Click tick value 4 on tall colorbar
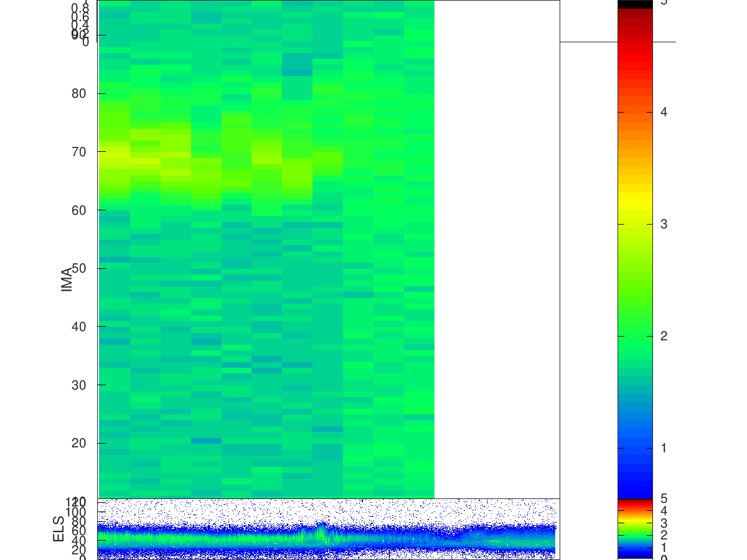Viewport: 747px width, 560px height. point(664,112)
